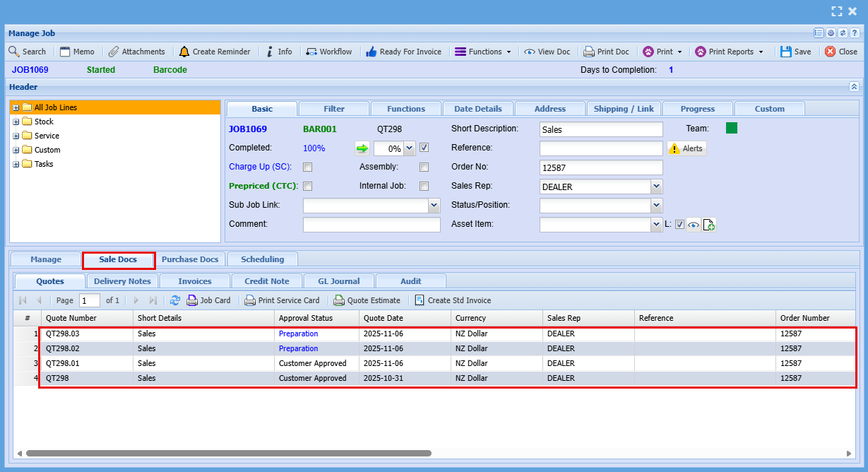The width and height of the screenshot is (868, 472).
Task: Click the green Team color swatch
Action: 732,128
